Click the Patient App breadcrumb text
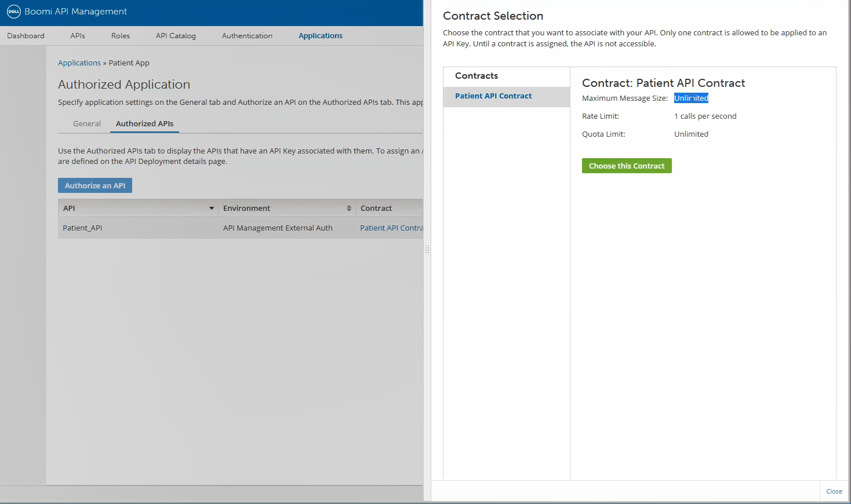Image resolution: width=851 pixels, height=504 pixels. pos(129,63)
